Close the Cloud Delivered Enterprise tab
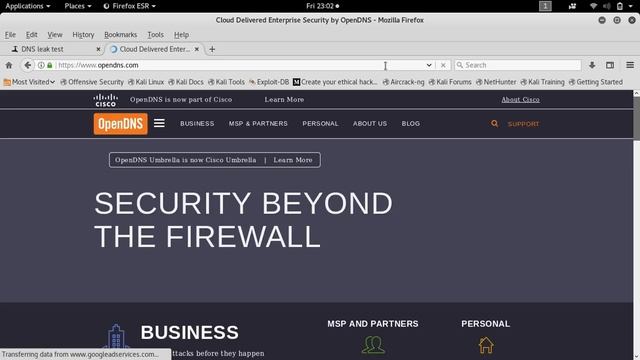 (x=197, y=49)
